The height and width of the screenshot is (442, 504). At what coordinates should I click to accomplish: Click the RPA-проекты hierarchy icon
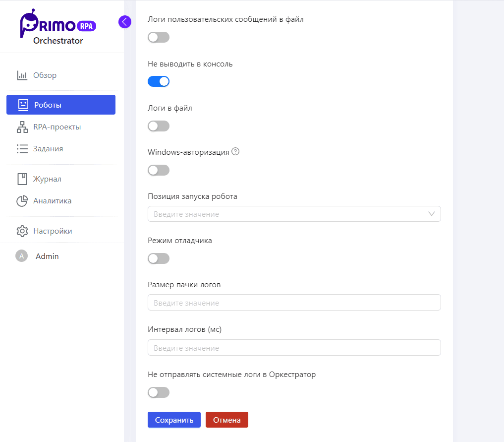tap(22, 127)
